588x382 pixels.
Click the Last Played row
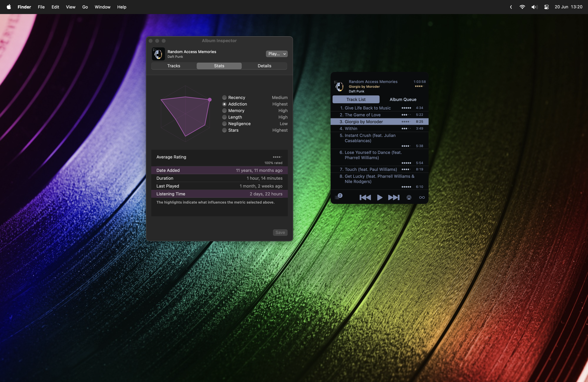tap(219, 186)
